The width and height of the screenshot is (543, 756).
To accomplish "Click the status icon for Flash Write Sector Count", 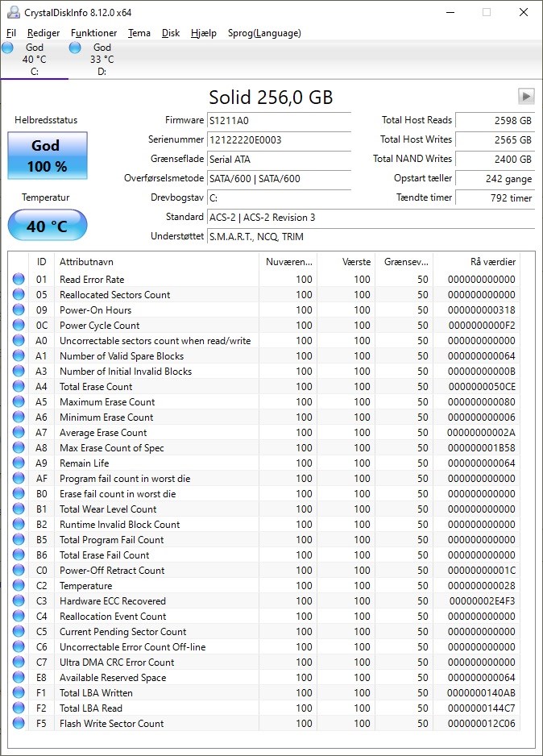I will tap(19, 723).
